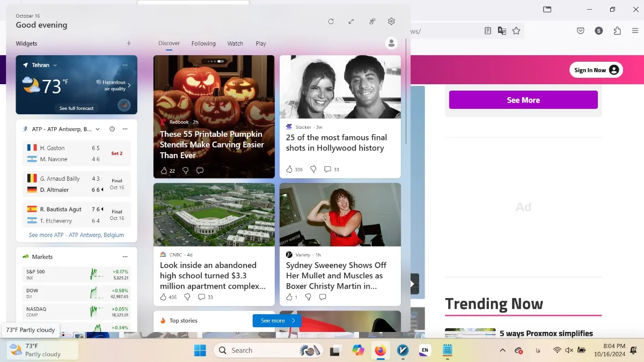Image resolution: width=644 pixels, height=362 pixels.
Task: Like the Sydney Sweeney article
Action: [x=290, y=297]
